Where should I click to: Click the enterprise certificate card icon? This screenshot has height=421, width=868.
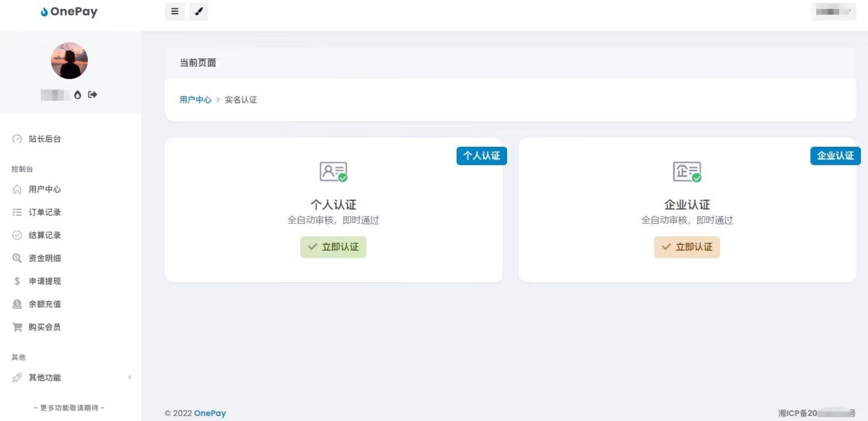(687, 172)
